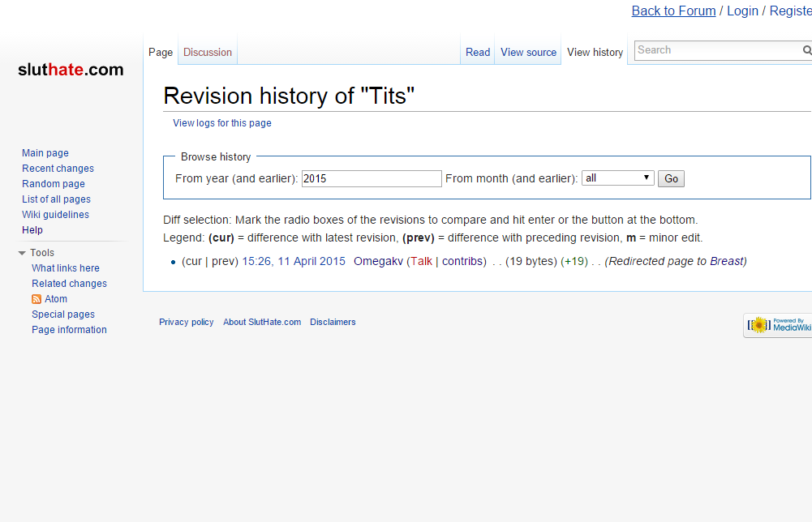Viewport: 812px width, 522px height.
Task: Select the View source tab
Action: [x=528, y=52]
